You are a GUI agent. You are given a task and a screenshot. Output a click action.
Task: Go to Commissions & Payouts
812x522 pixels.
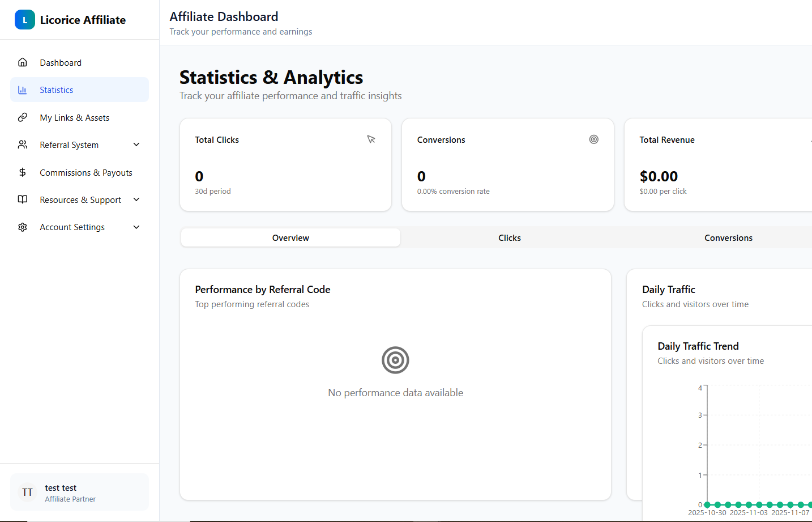86,173
